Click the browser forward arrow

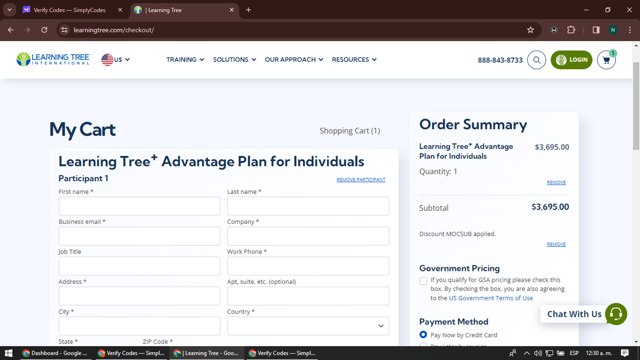(x=27, y=30)
